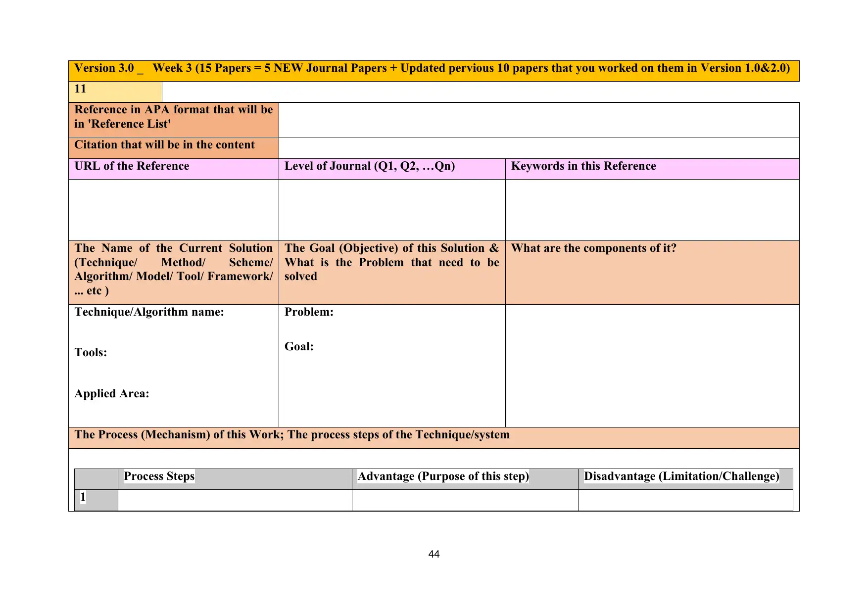Click the step number '1' cell

[x=96, y=500]
